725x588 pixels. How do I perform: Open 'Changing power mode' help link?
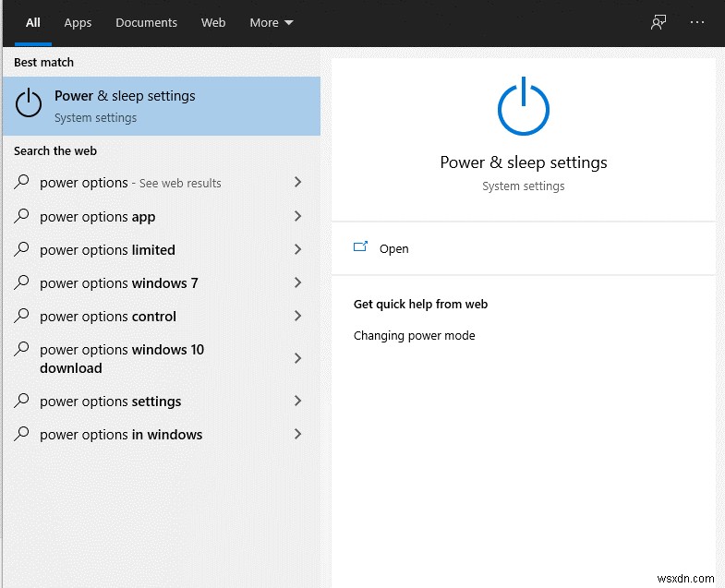tap(415, 336)
